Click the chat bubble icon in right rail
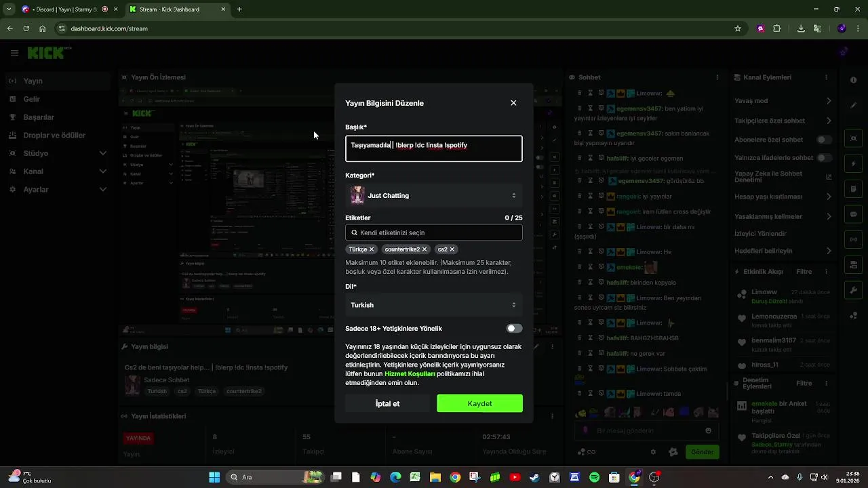This screenshot has width=868, height=488. (854, 214)
